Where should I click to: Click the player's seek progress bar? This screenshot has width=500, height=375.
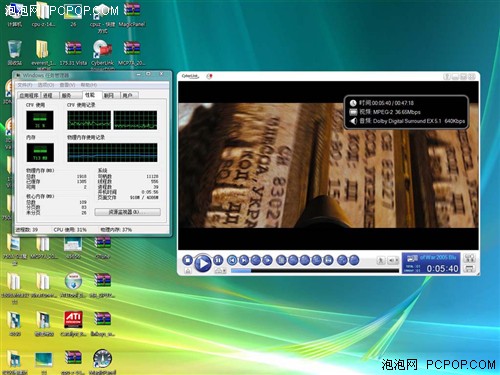click(x=315, y=271)
